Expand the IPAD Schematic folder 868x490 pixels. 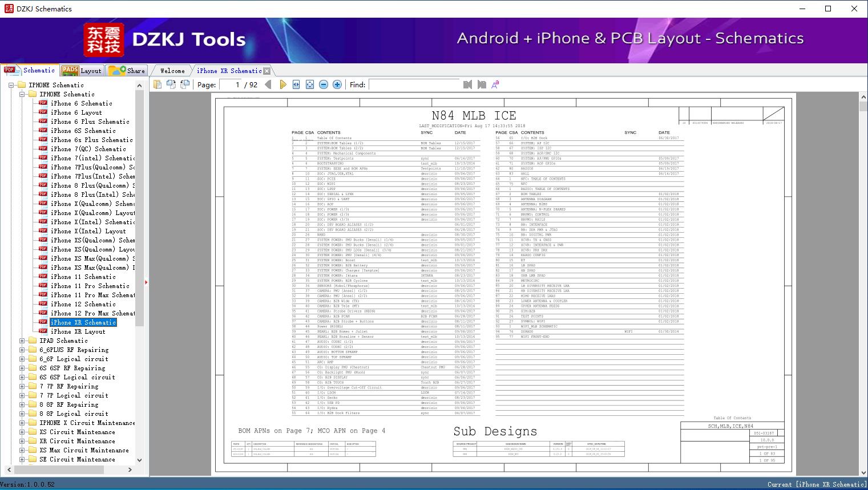pos(22,341)
